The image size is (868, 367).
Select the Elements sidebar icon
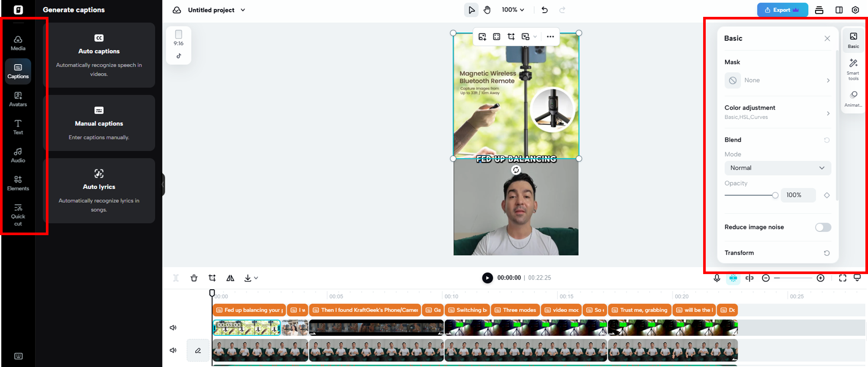pos(18,183)
